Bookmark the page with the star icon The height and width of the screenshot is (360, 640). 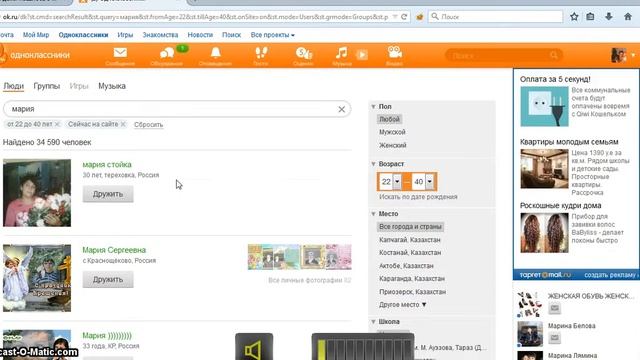574,17
